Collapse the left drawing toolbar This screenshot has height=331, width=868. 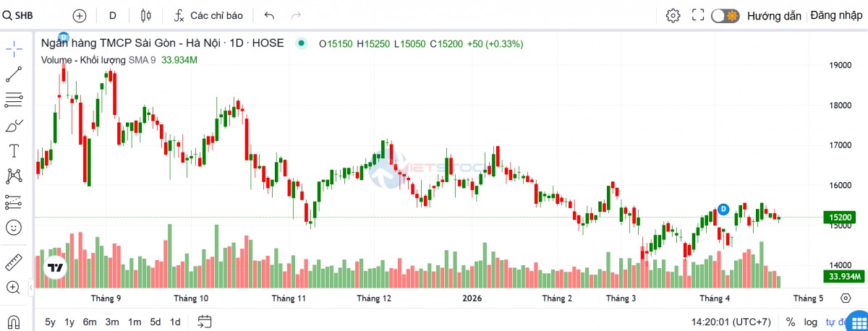click(x=31, y=288)
